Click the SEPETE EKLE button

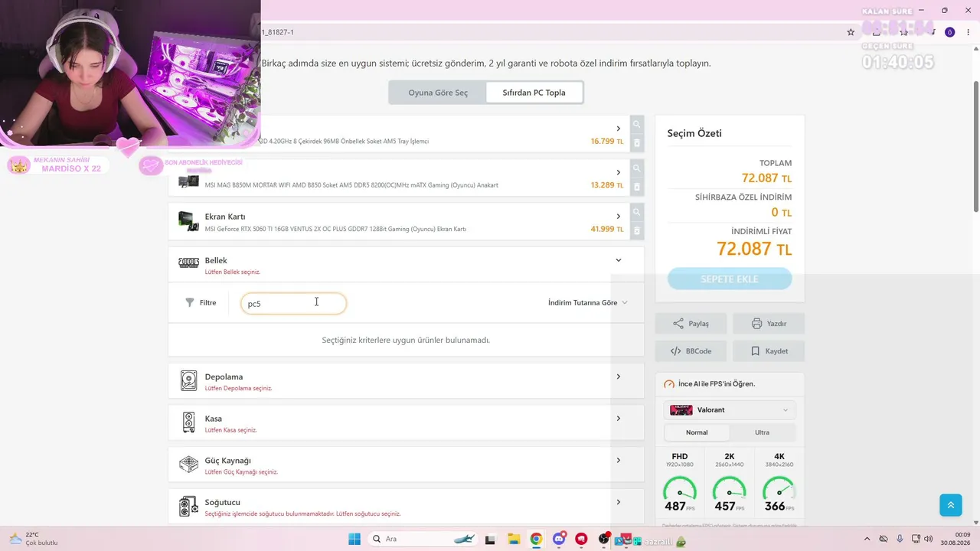coord(730,279)
